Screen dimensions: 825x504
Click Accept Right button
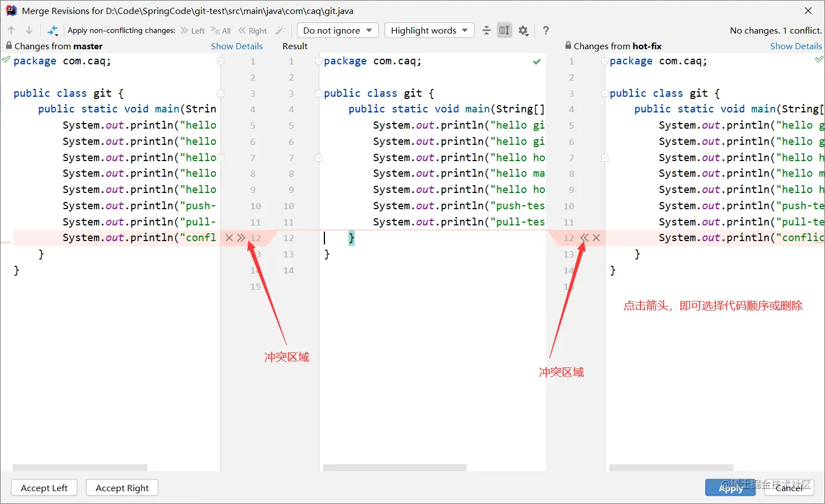[x=122, y=488]
